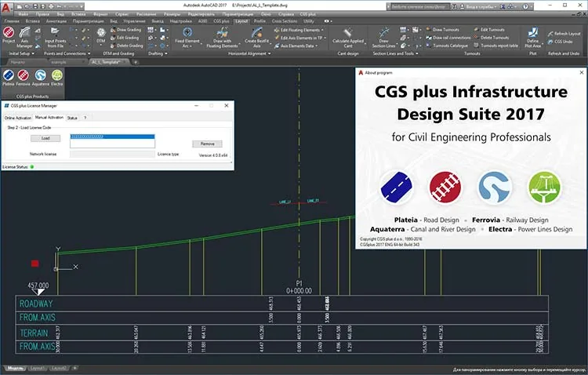Screen dimensions: 588x375
Task: Click Calculate Applied Cant tool
Action: [x=348, y=38]
